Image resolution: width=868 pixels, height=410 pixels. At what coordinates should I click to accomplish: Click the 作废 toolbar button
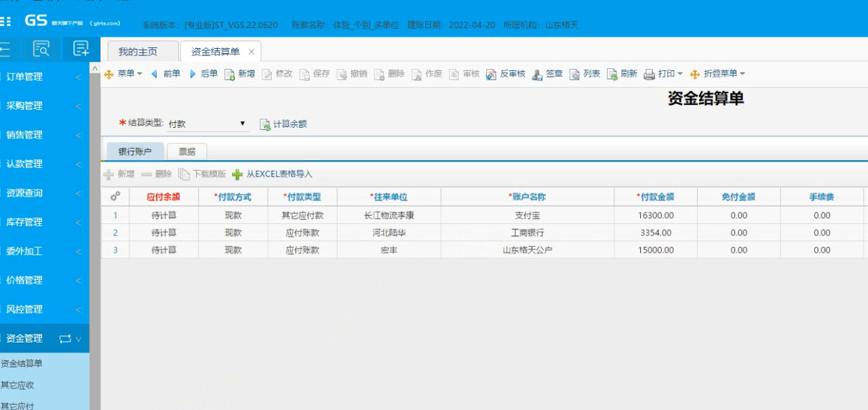427,73
